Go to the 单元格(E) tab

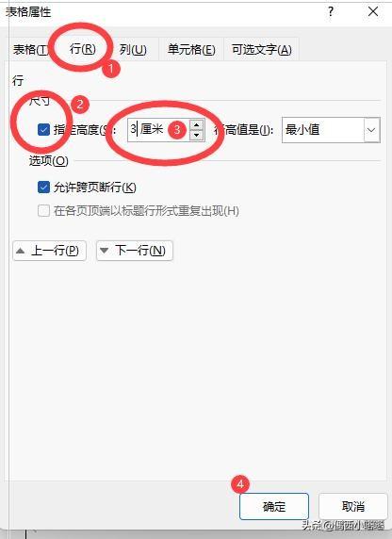point(191,50)
